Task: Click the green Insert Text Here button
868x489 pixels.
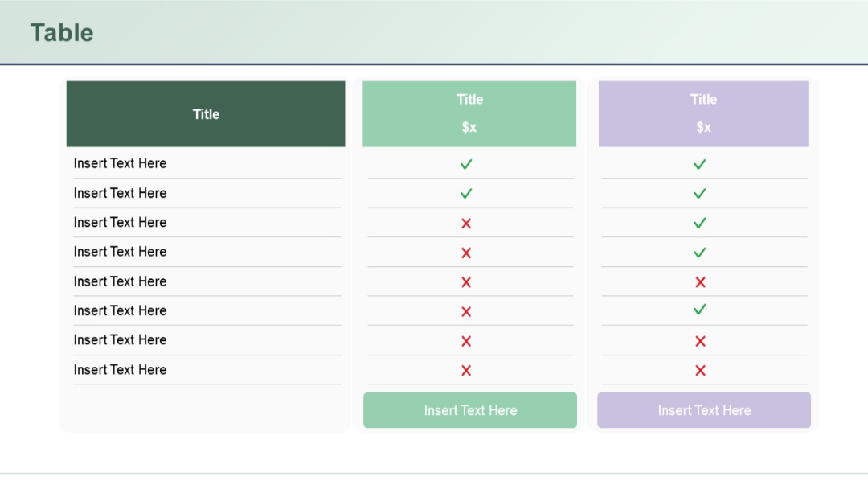Action: [470, 410]
